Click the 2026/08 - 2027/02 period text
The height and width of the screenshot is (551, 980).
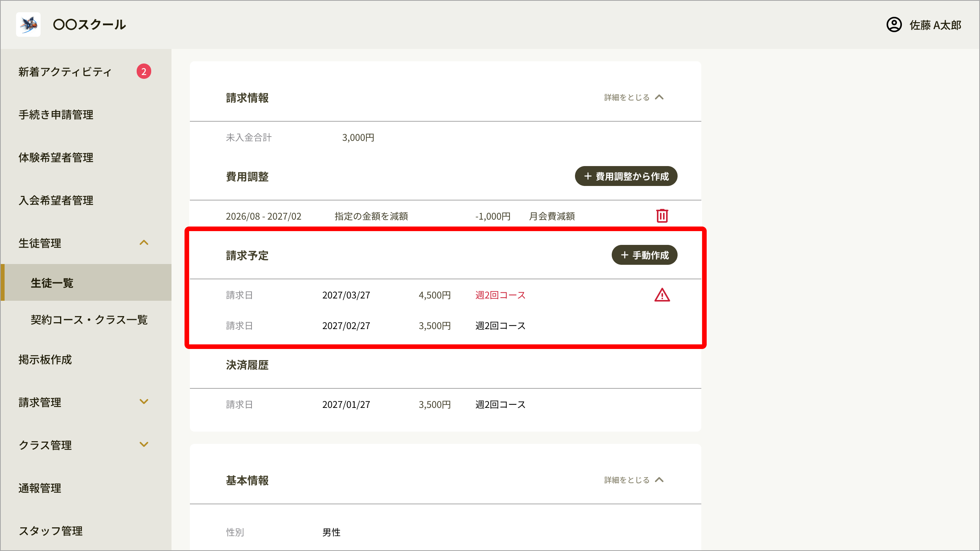pos(263,216)
